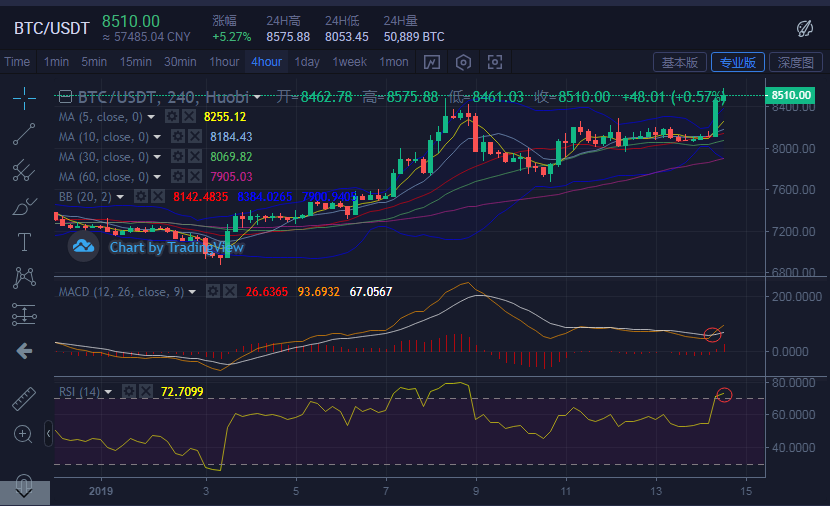Select the brush drawing tool
830x506 pixels.
24,206
